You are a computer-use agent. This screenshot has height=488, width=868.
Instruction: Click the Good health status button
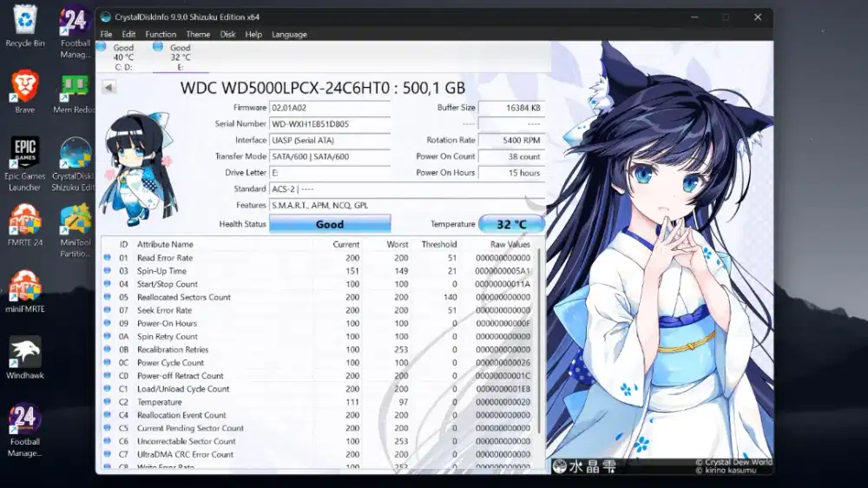click(330, 224)
